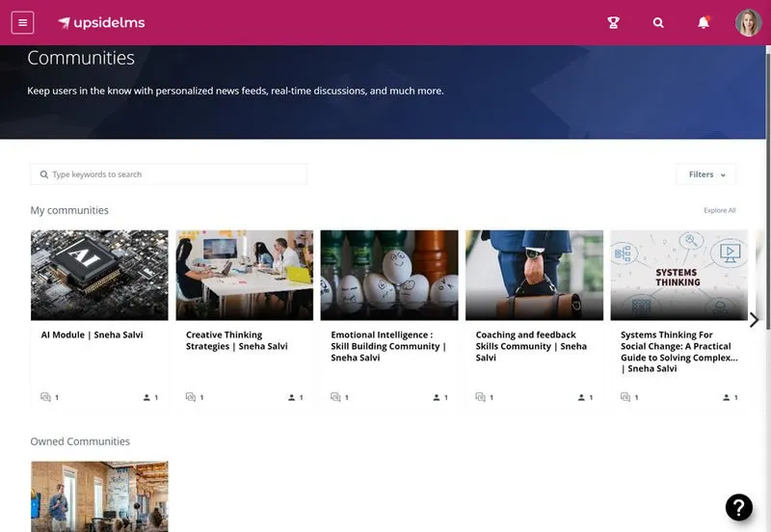Open Coaching and feedback Skills Community title
The width and height of the screenshot is (771, 532).
coord(531,346)
